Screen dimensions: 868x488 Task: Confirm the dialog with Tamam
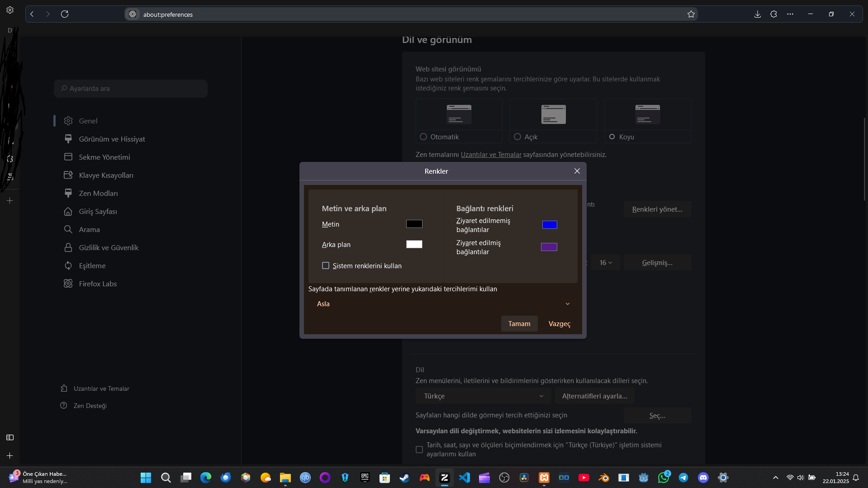pyautogui.click(x=519, y=324)
